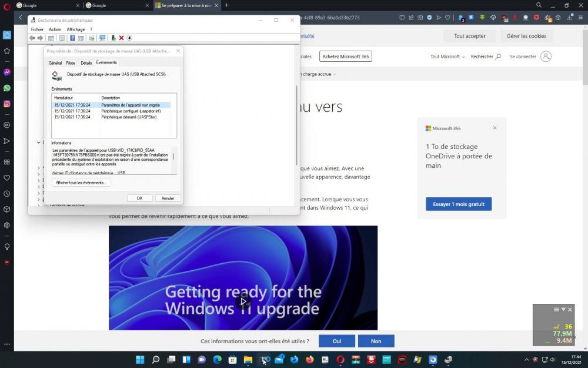
Task: Open Messenger in the Opera sidebar
Action: (x=7, y=72)
